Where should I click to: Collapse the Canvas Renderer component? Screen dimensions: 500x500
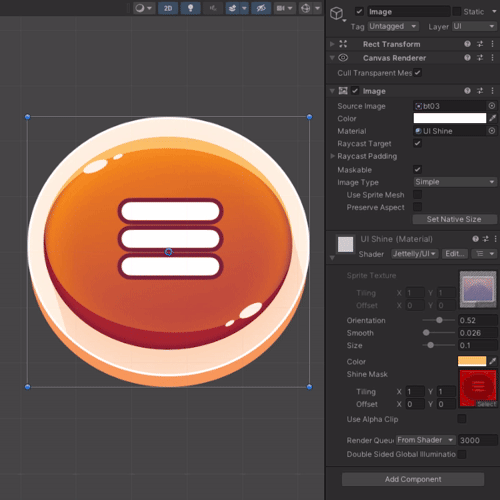(332, 58)
